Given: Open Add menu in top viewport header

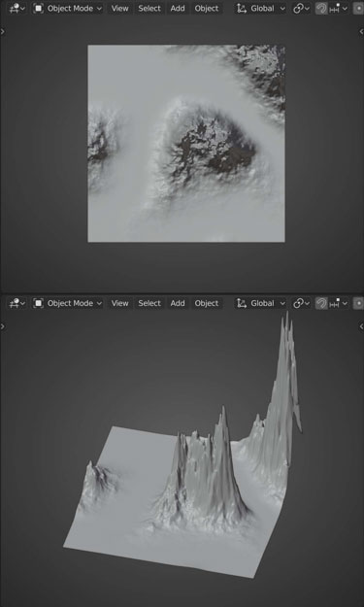Looking at the screenshot, I should tap(178, 8).
